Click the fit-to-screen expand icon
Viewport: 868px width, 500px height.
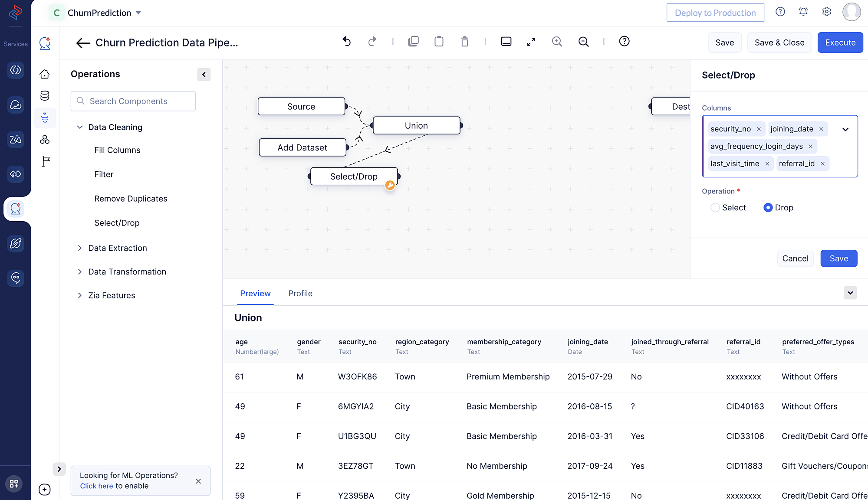tap(532, 41)
